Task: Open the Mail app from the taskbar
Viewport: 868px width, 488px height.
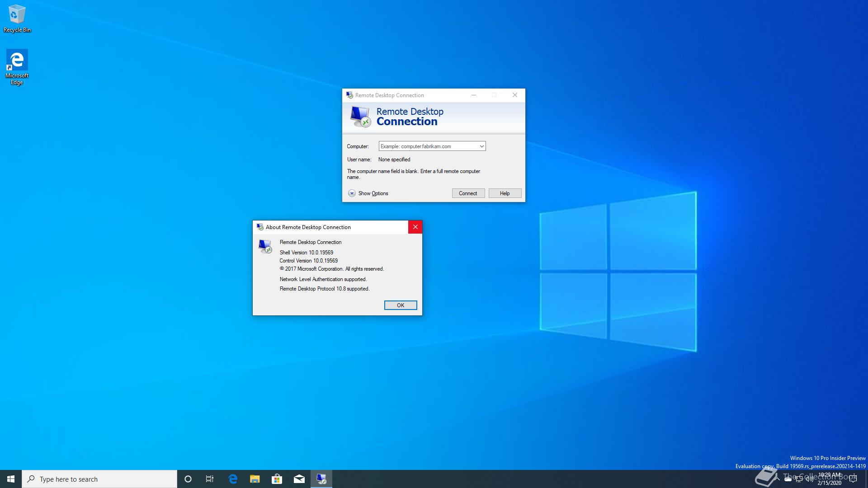Action: (x=299, y=479)
